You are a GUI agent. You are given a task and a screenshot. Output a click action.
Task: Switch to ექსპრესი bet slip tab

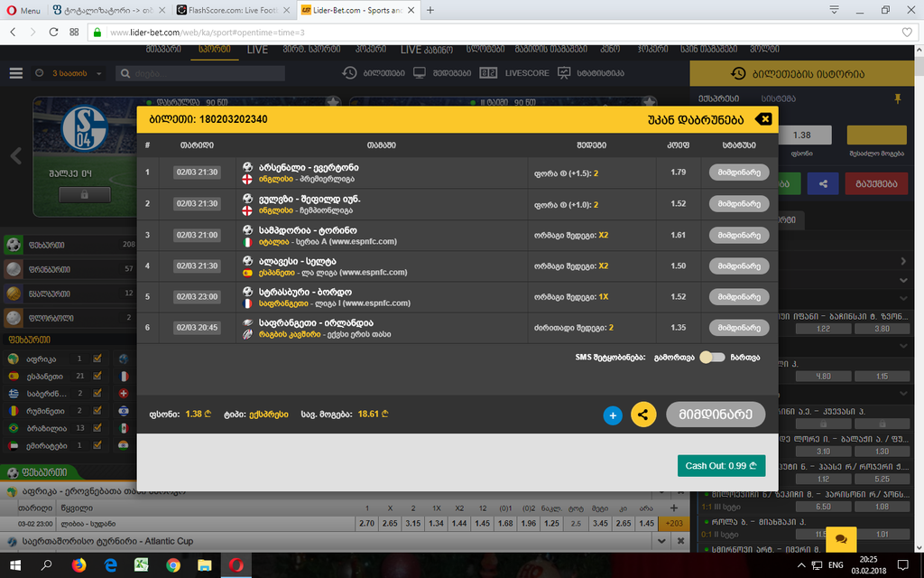[x=718, y=98]
